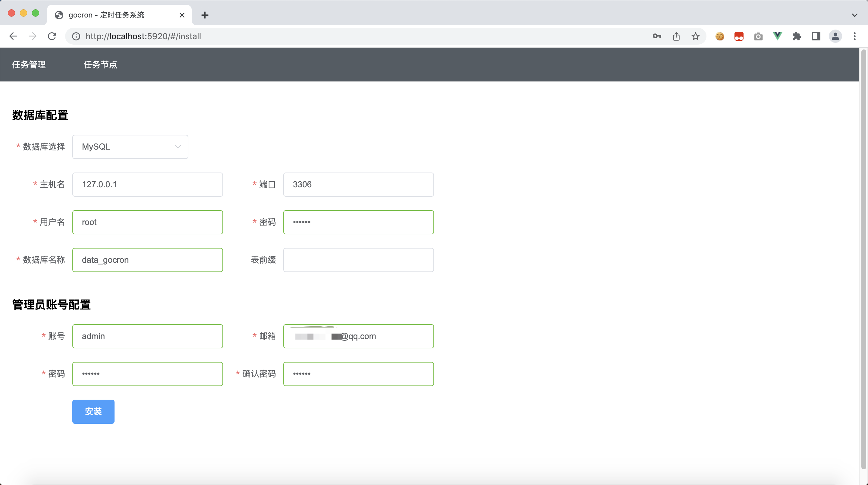The height and width of the screenshot is (485, 868).
Task: Click the 主机名 field containing 127.0.0.1
Action: pyautogui.click(x=148, y=185)
